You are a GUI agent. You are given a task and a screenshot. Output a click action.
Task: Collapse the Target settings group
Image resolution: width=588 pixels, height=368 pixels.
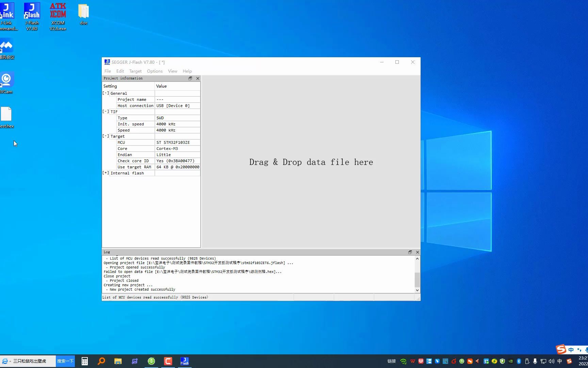pos(106,136)
